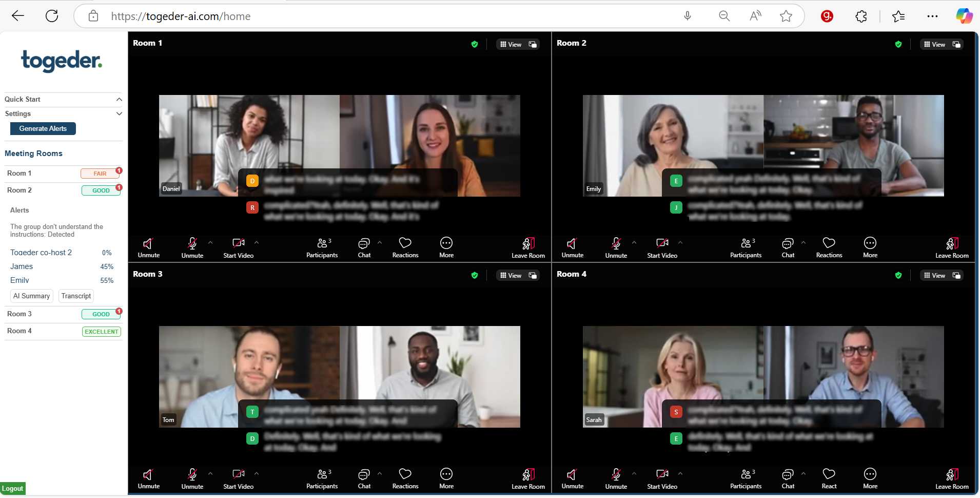980x498 pixels.
Task: Click the togeder logo
Action: coord(62,61)
